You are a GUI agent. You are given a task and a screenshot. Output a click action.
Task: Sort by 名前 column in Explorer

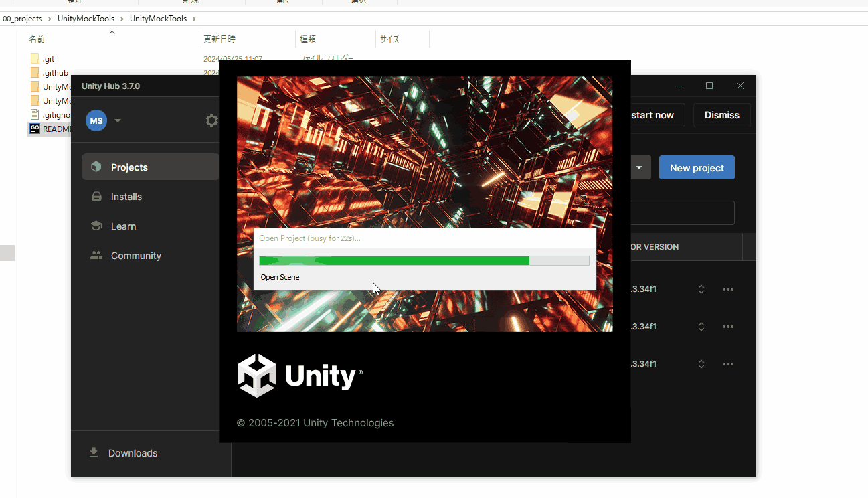[x=37, y=39]
